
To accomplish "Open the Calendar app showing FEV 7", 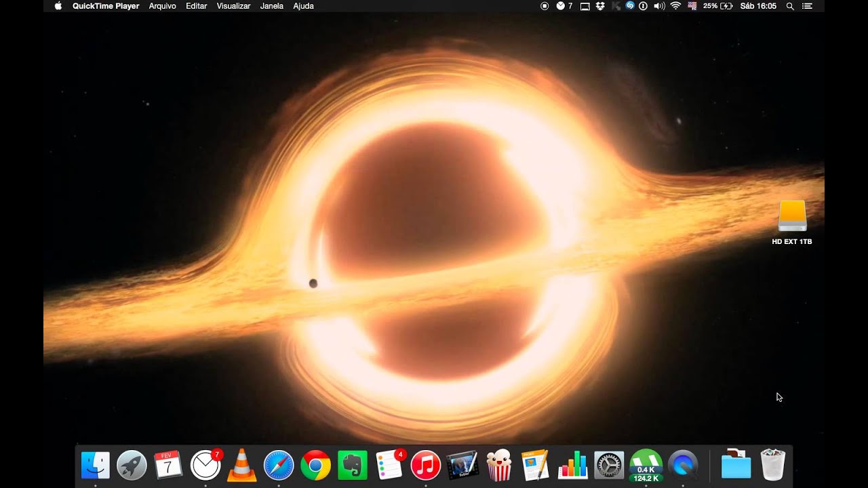I will tap(168, 466).
